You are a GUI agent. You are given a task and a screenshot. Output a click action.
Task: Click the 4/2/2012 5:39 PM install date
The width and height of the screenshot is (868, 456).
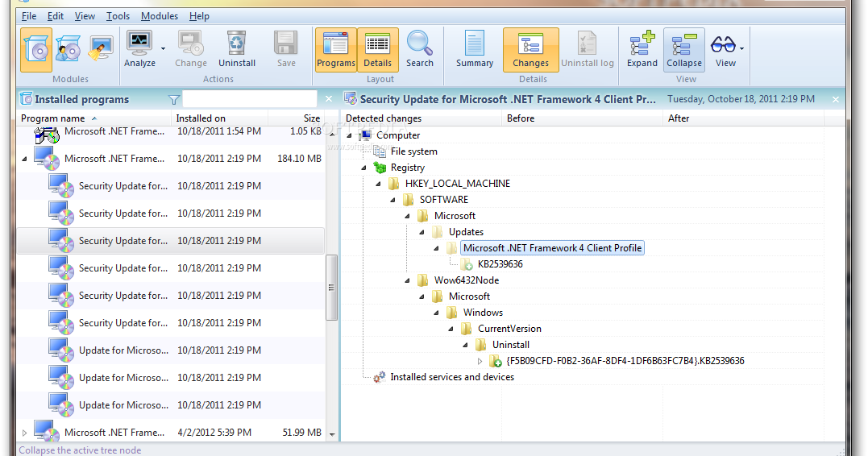tap(214, 433)
